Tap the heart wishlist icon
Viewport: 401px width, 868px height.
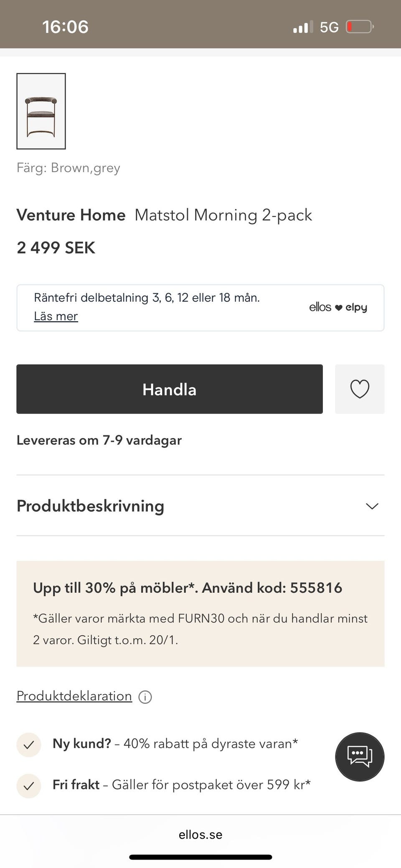(359, 389)
